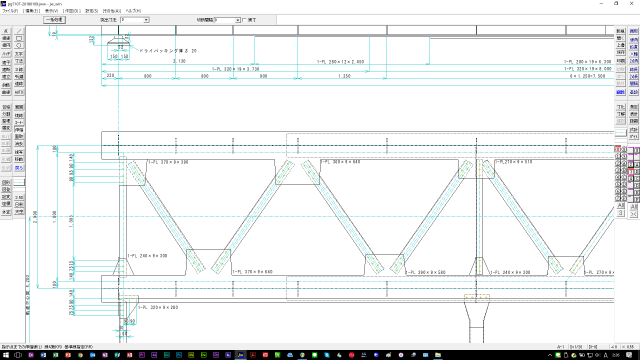Activate the 文字 text tool
This screenshot has height=360, width=640.
click(x=19, y=54)
